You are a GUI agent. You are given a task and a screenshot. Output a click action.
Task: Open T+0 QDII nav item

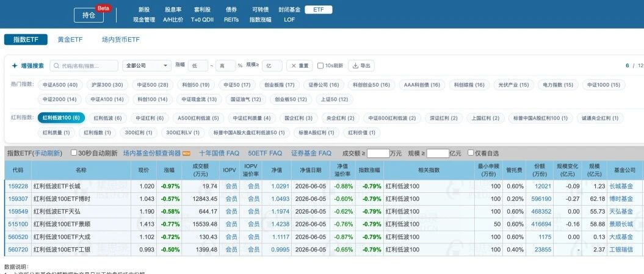click(x=203, y=20)
